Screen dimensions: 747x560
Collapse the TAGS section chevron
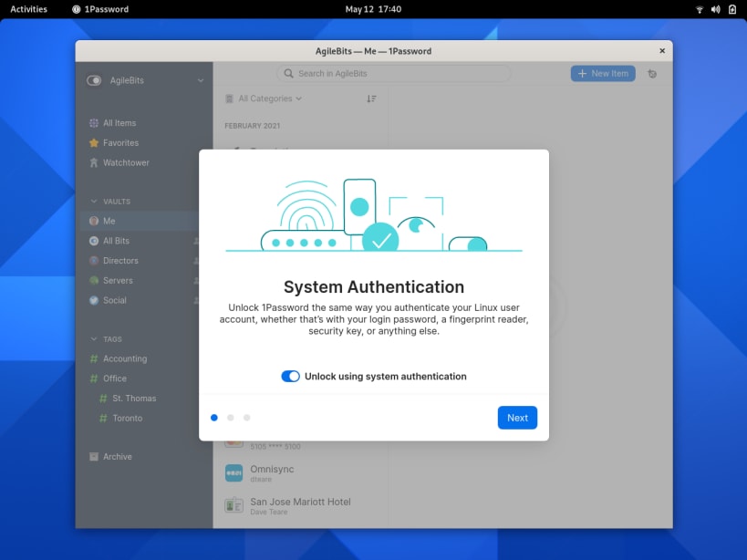pos(94,339)
